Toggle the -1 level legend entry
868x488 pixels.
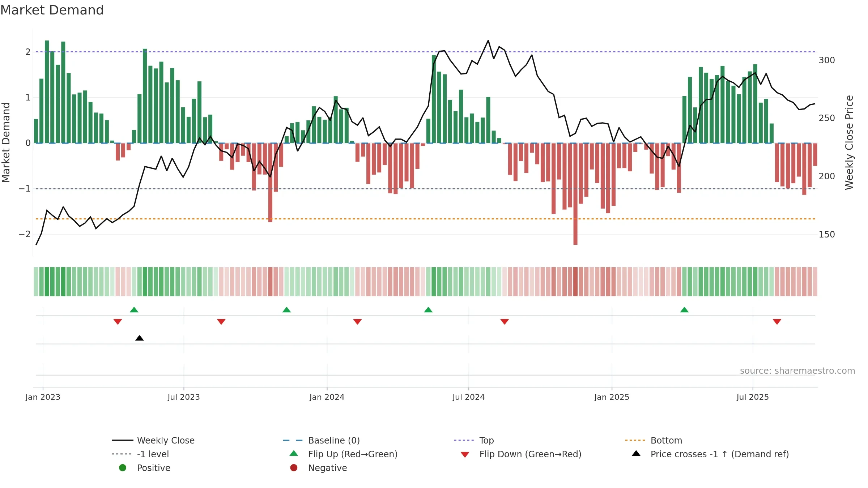click(x=140, y=454)
